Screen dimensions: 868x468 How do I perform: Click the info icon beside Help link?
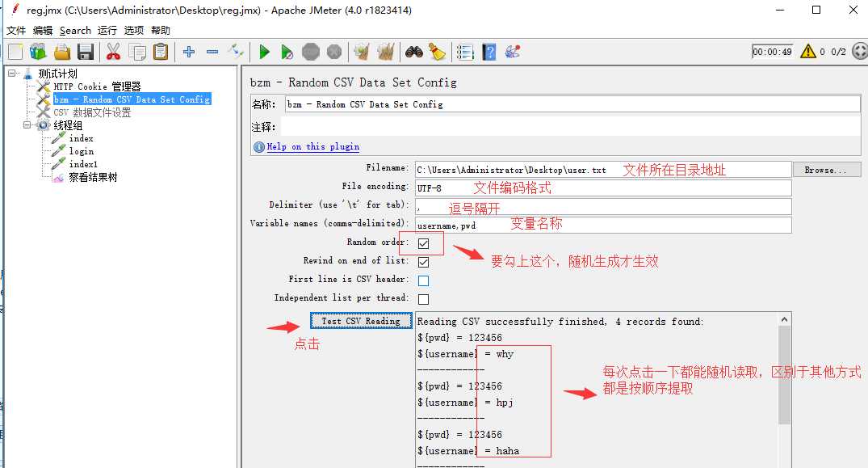click(x=258, y=147)
